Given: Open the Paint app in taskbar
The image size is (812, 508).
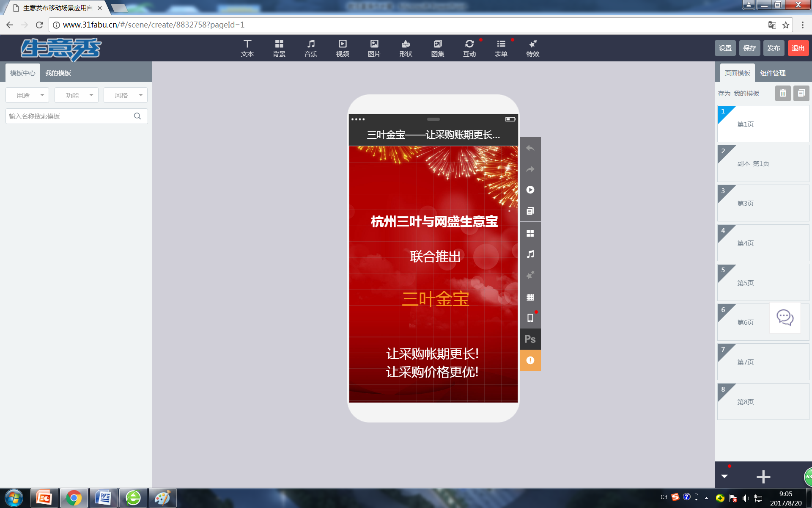Looking at the screenshot, I should pyautogui.click(x=163, y=498).
